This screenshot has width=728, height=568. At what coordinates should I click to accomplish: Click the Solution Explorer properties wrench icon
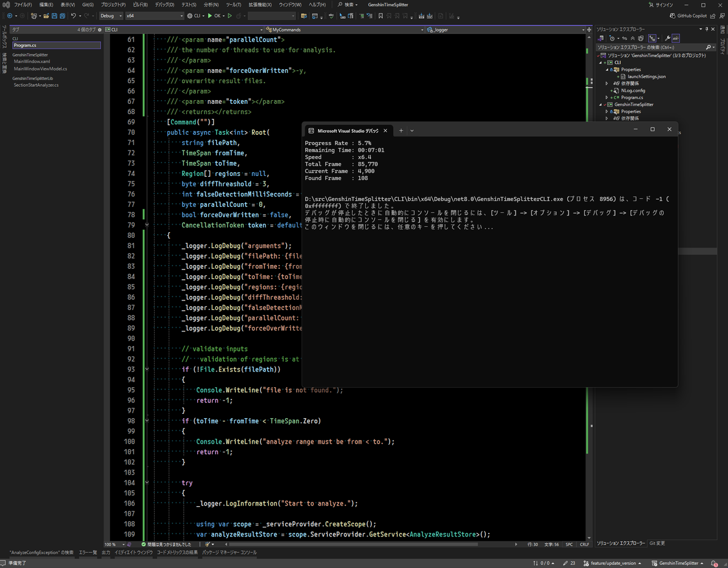click(x=667, y=38)
